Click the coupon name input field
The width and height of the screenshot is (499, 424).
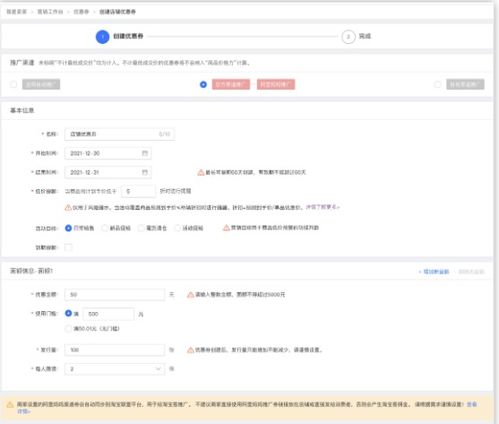pos(119,134)
